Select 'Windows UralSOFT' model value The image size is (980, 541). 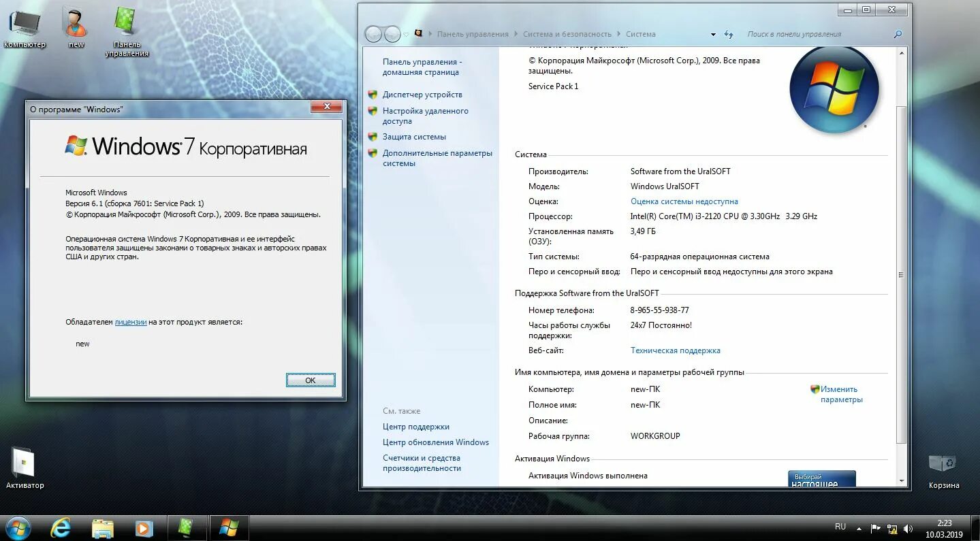pyautogui.click(x=665, y=186)
